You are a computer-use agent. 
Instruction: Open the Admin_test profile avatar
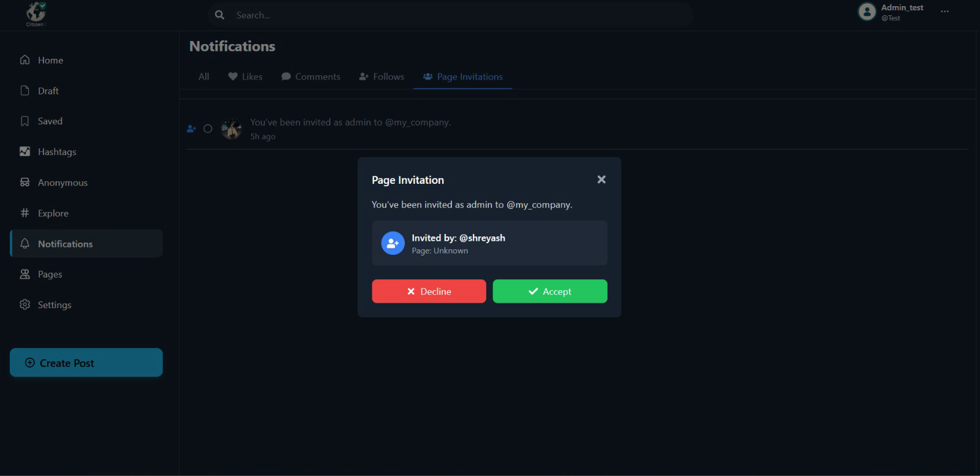tap(867, 12)
